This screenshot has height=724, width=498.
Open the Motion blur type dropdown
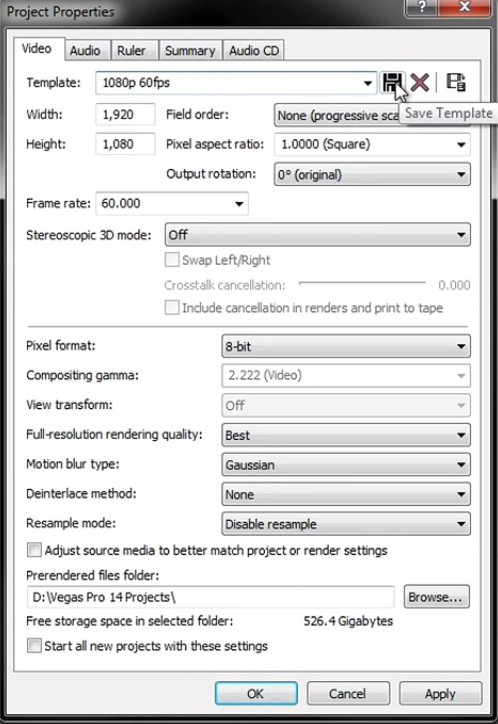point(346,465)
